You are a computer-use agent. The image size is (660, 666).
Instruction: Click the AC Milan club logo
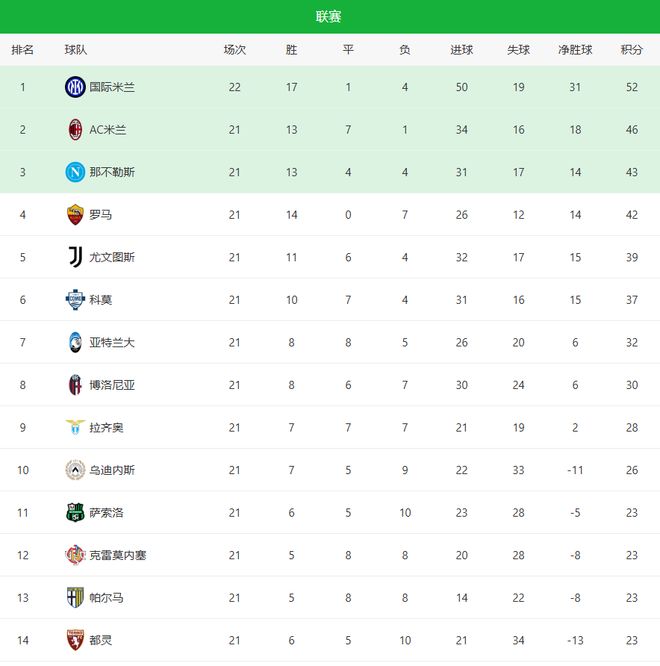coord(75,129)
